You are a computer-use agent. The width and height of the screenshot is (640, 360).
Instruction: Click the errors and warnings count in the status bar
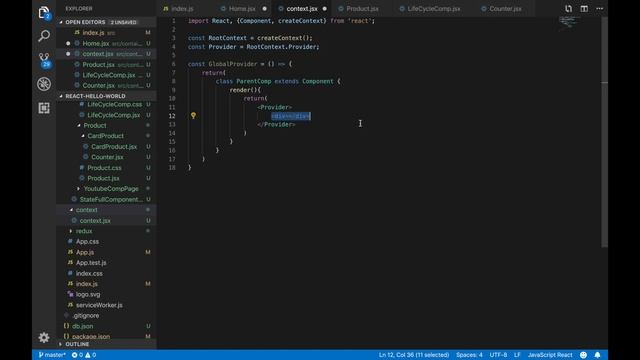[x=84, y=355]
